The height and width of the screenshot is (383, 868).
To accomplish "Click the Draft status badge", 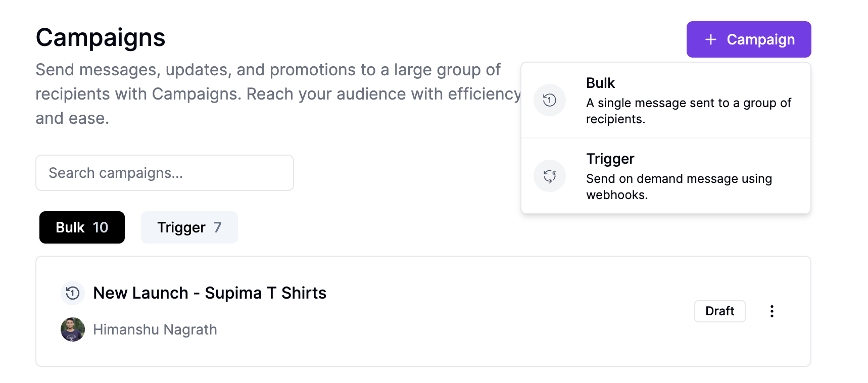I will [719, 311].
